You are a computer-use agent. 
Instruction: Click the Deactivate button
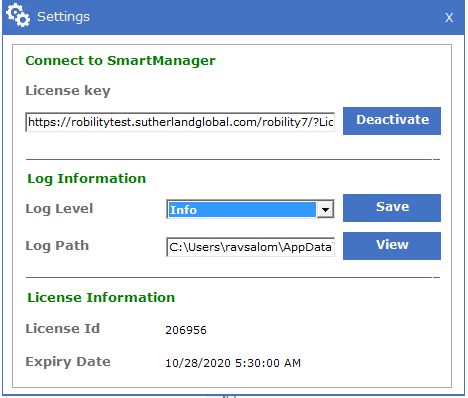click(x=392, y=121)
